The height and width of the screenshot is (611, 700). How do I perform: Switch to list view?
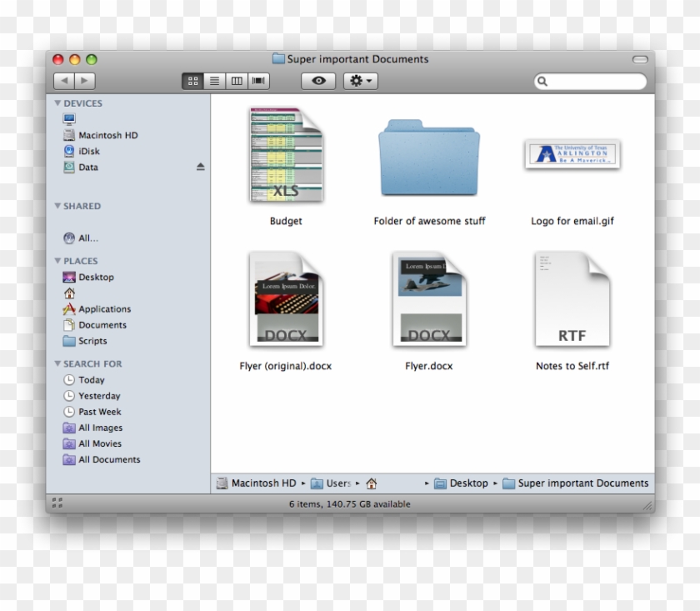[214, 80]
